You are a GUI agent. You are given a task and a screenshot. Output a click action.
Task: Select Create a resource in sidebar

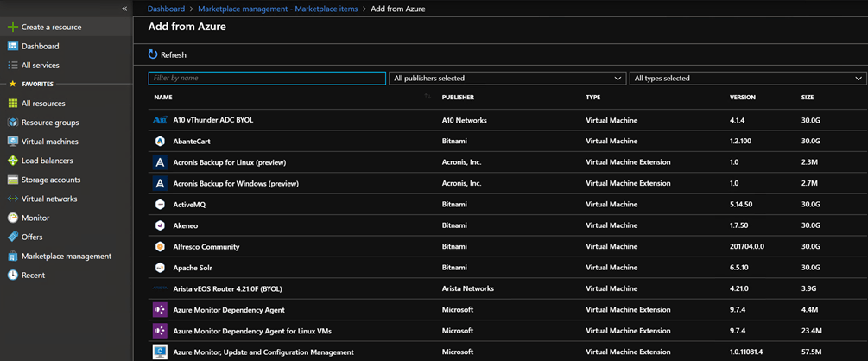[x=67, y=27]
